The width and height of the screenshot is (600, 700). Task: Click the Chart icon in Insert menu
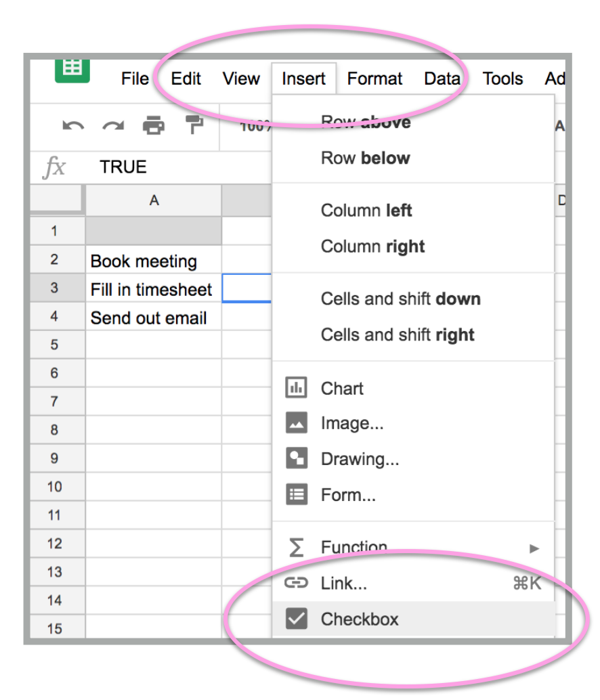298,388
